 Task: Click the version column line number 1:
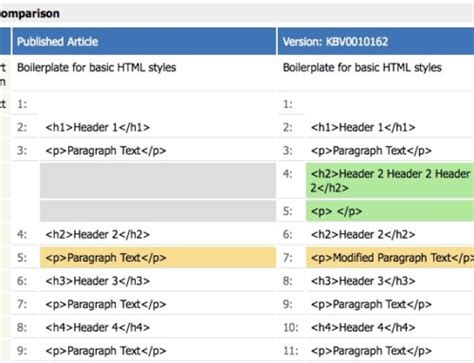pyautogui.click(x=288, y=104)
